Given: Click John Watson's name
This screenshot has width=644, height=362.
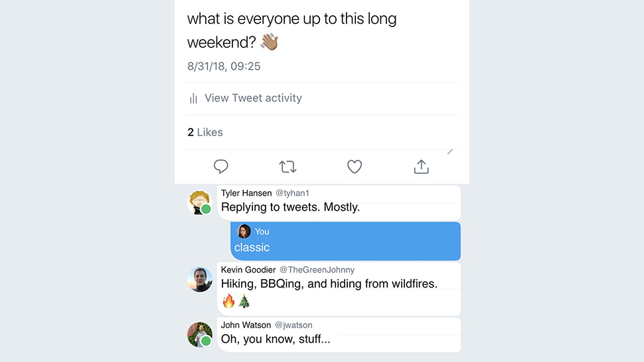Looking at the screenshot, I should coord(246,325).
